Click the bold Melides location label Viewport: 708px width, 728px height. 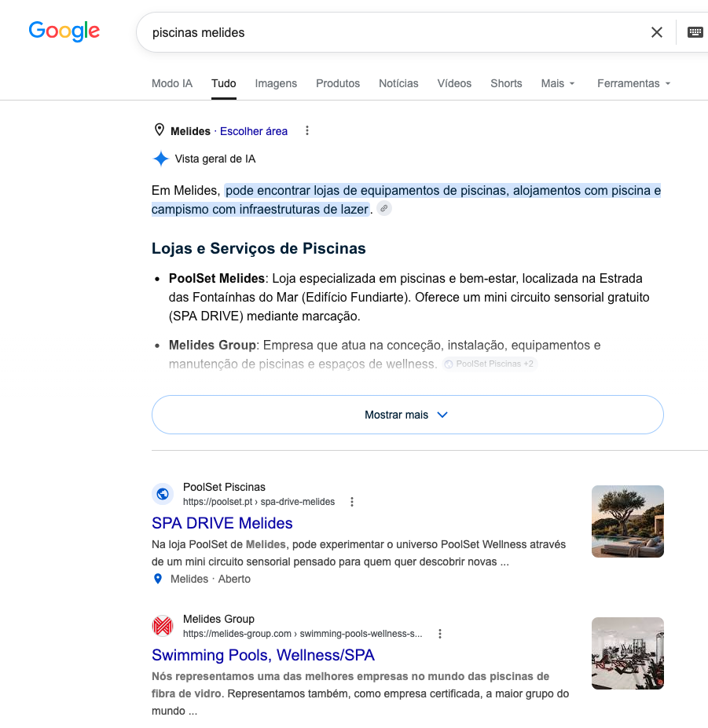(x=190, y=131)
